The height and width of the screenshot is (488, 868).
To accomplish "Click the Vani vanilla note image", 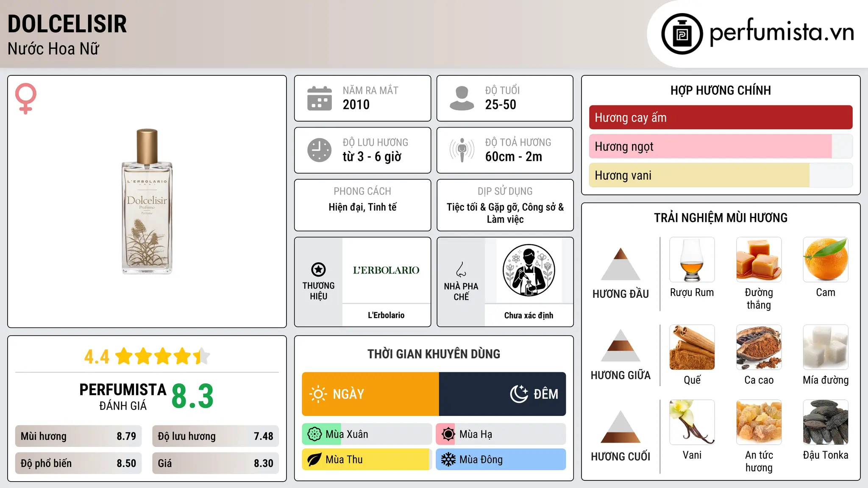I will pos(692,422).
